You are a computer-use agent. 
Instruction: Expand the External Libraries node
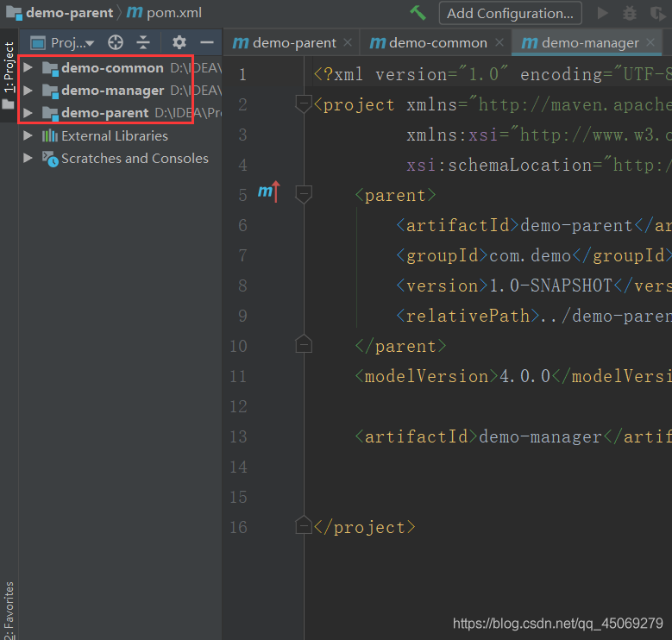coord(28,135)
